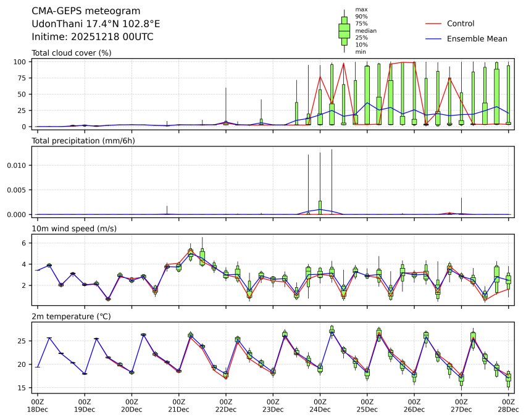Select the 2m temperature panel title
Screen dimensions: 526x420
click(71, 317)
